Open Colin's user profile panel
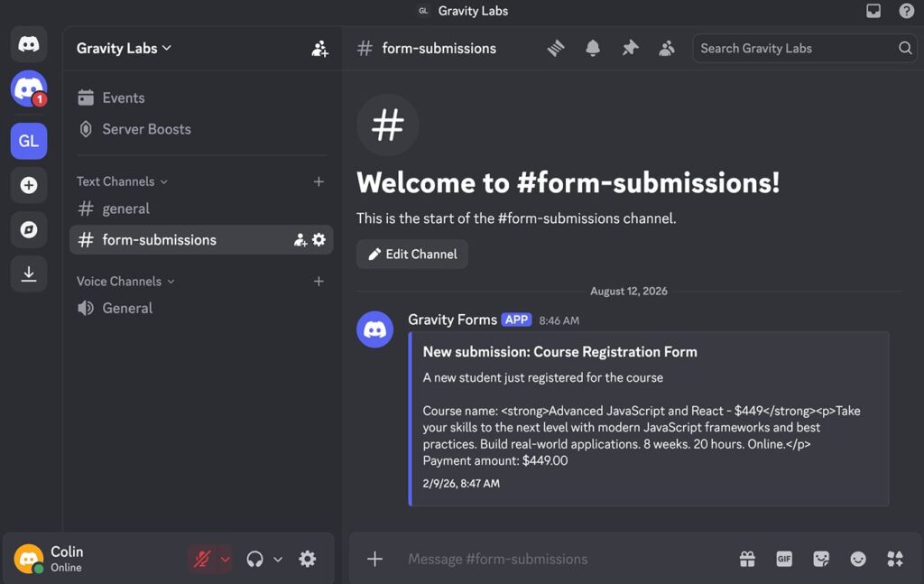 (67, 559)
